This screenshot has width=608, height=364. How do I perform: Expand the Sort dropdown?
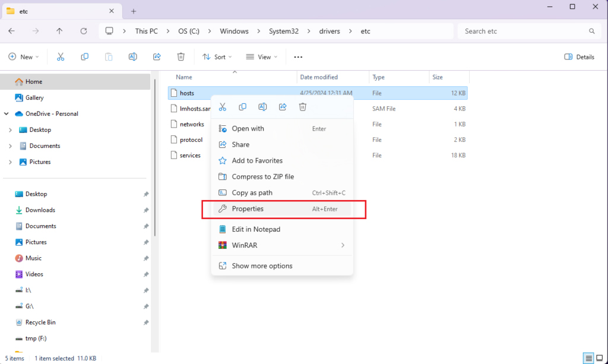[x=217, y=57]
